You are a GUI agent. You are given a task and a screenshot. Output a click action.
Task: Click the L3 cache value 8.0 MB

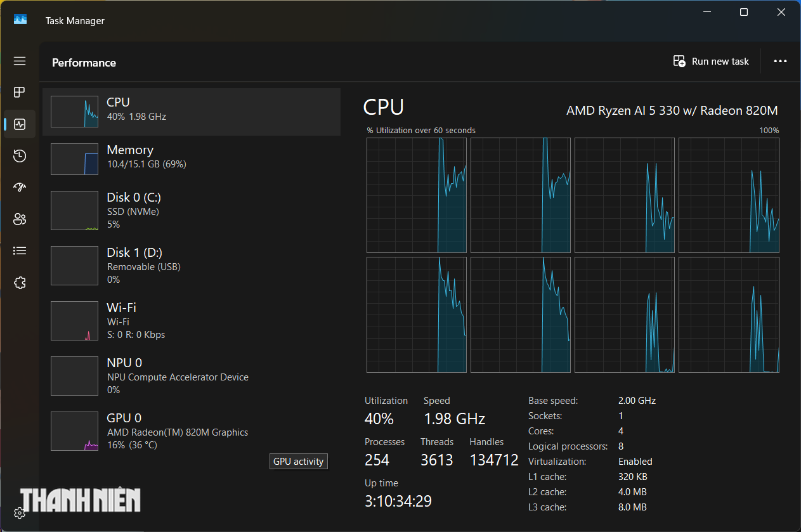pyautogui.click(x=632, y=507)
